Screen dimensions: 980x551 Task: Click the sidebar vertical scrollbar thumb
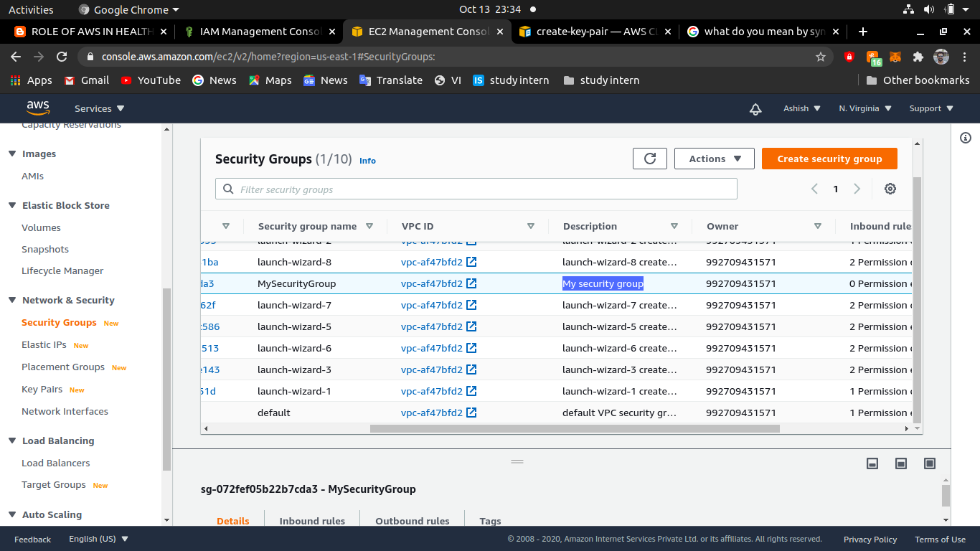click(167, 379)
